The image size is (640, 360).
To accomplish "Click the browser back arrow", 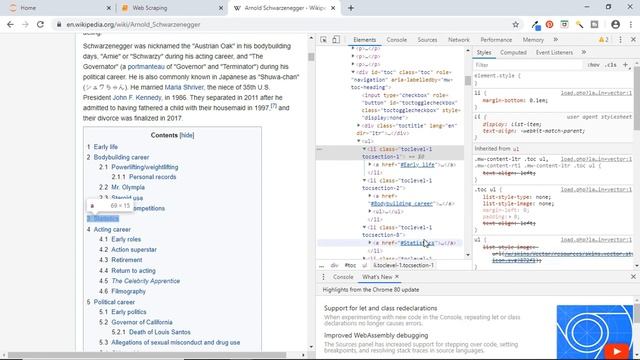I will point(10,24).
